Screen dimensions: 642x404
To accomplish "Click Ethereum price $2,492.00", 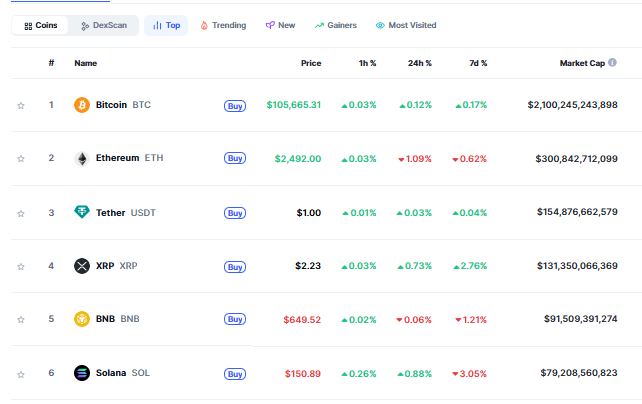I will coord(298,159).
